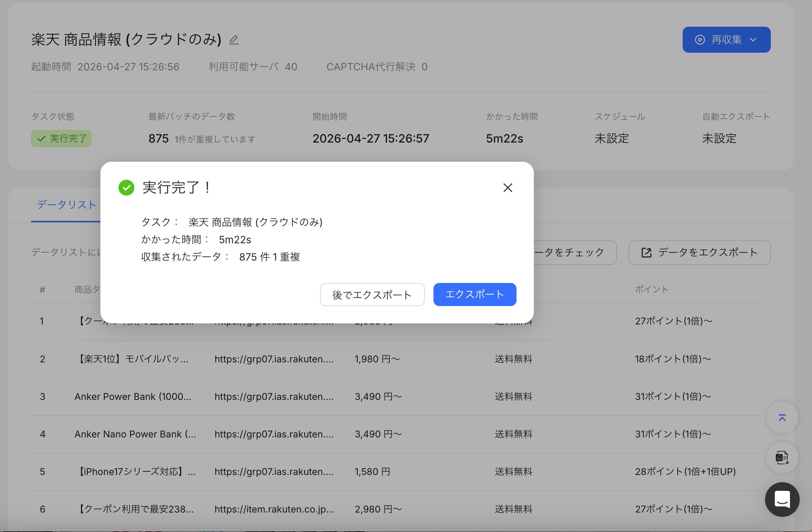812x532 pixels.
Task: Click the データをチェック button
Action: (x=574, y=253)
